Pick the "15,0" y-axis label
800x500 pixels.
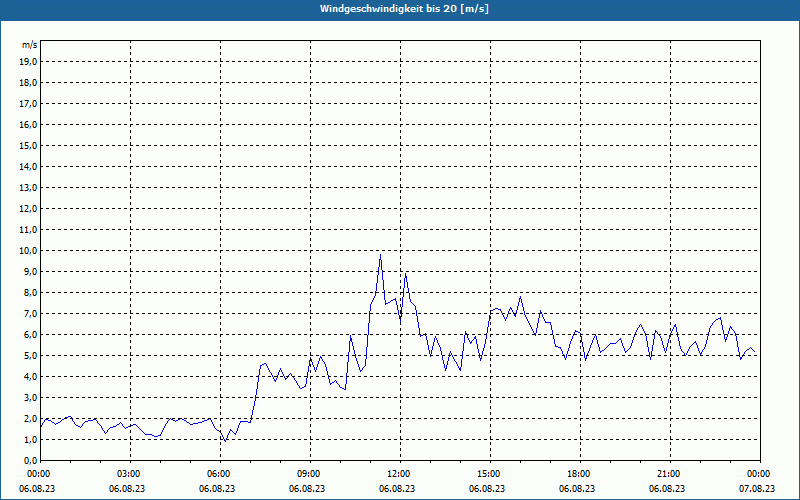point(28,145)
